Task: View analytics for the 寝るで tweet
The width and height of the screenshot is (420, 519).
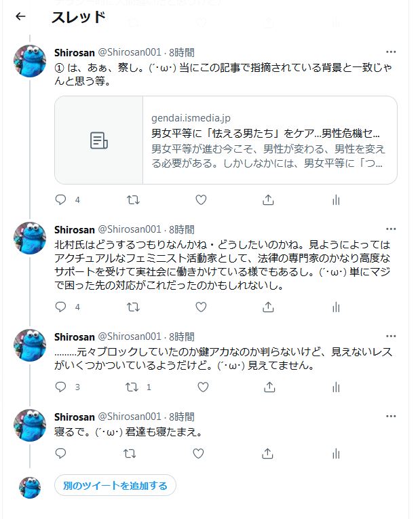Action: [x=336, y=453]
